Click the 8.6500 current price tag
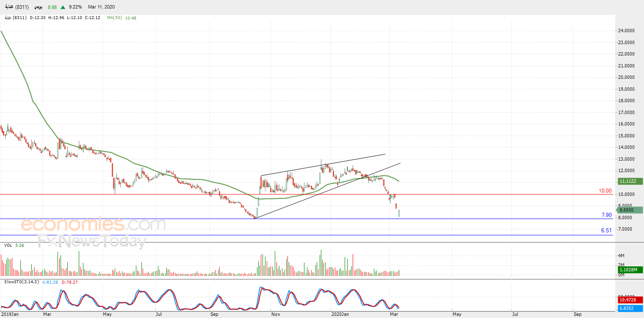644x318 pixels. pos(630,210)
